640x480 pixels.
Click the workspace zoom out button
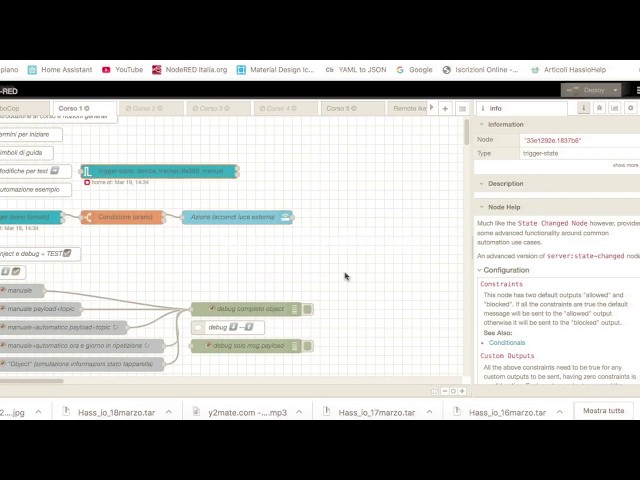point(445,391)
